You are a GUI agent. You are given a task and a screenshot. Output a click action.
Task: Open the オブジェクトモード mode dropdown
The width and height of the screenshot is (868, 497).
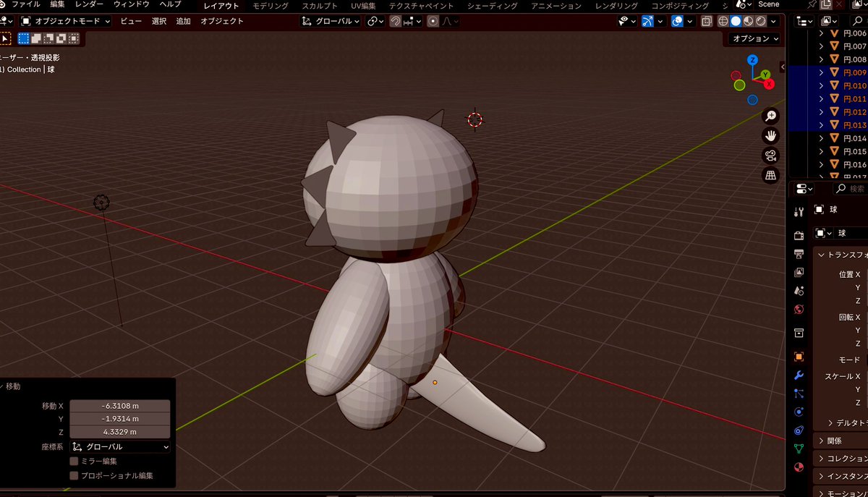pos(65,21)
